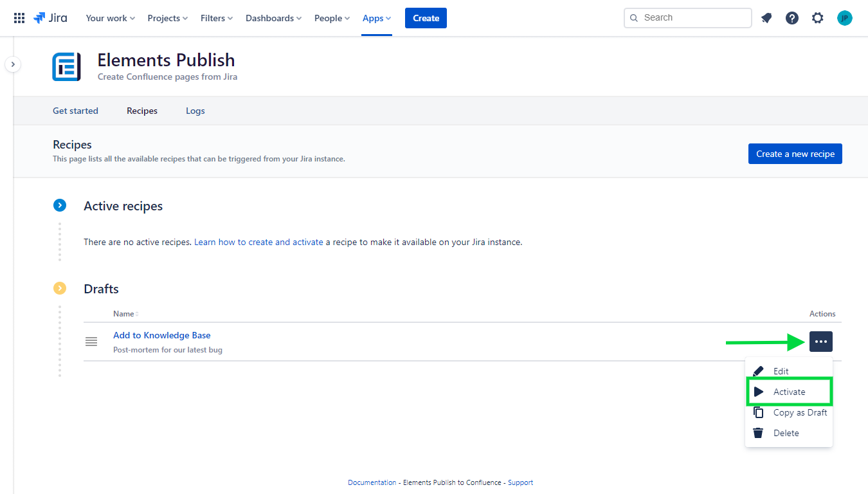Open the recipe actions ellipsis menu
This screenshot has width=868, height=494.
tap(820, 342)
